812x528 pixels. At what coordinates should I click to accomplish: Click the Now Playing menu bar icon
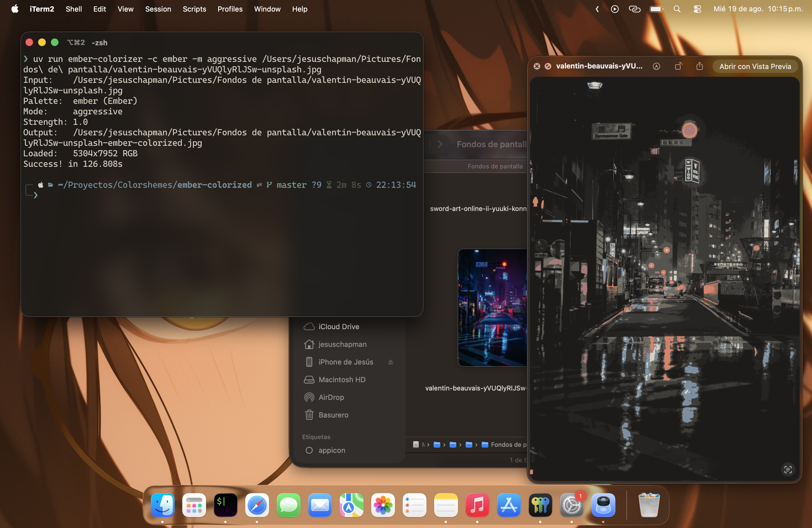(615, 9)
